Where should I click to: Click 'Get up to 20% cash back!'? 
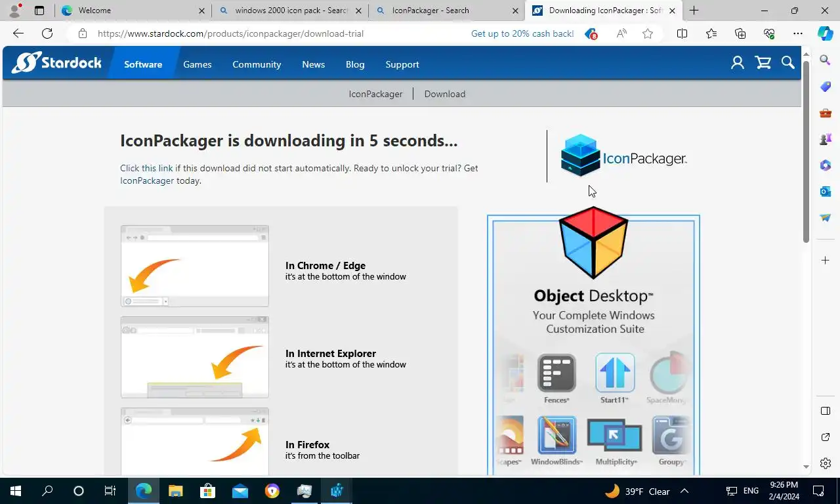click(x=522, y=33)
